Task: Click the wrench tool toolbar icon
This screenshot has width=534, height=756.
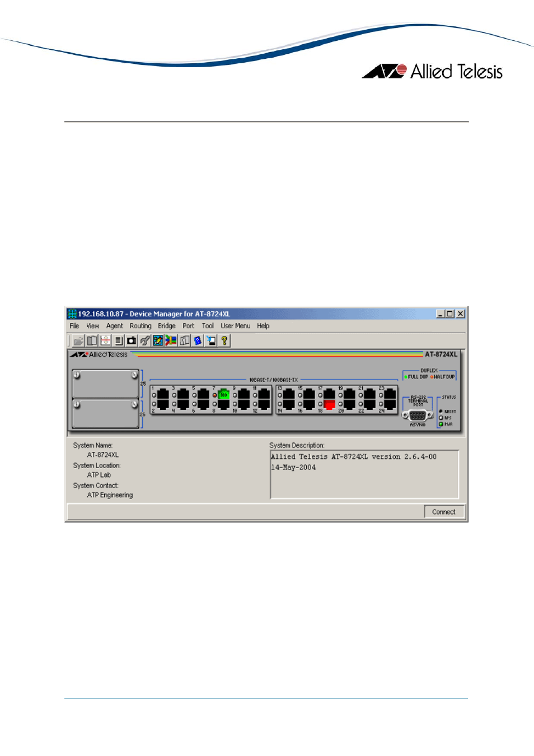Action: 145,340
